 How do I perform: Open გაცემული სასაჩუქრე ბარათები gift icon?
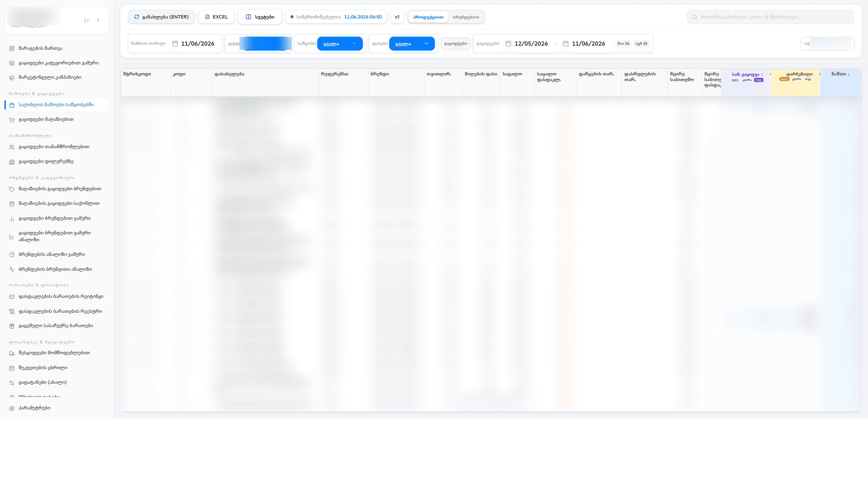(12, 326)
